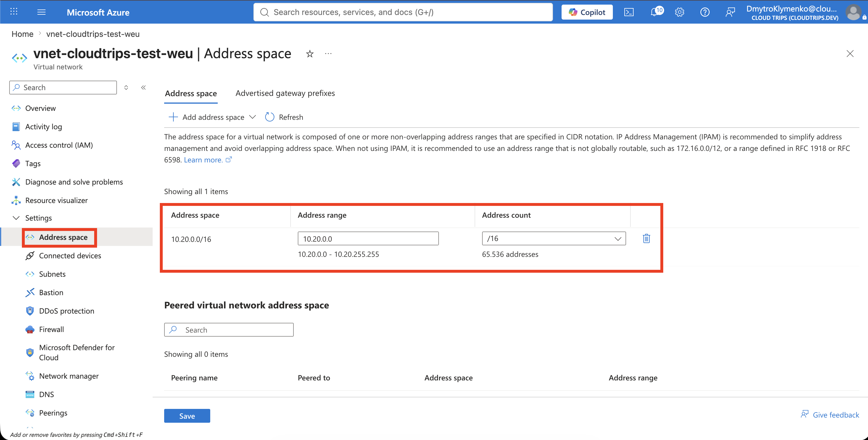Click the global search resources bar
The width and height of the screenshot is (868, 440).
pos(403,12)
